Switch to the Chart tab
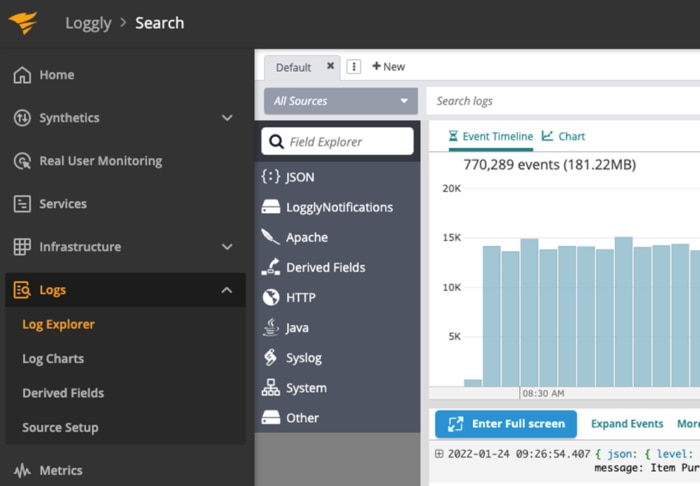 tap(564, 136)
